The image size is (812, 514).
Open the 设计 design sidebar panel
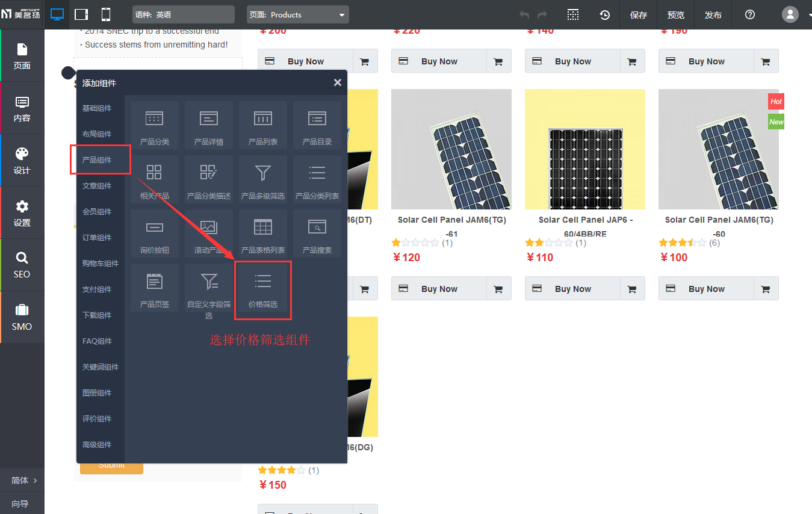[22, 160]
